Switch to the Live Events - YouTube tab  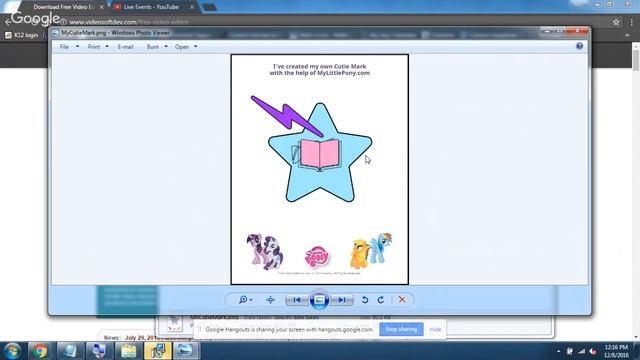tap(151, 7)
